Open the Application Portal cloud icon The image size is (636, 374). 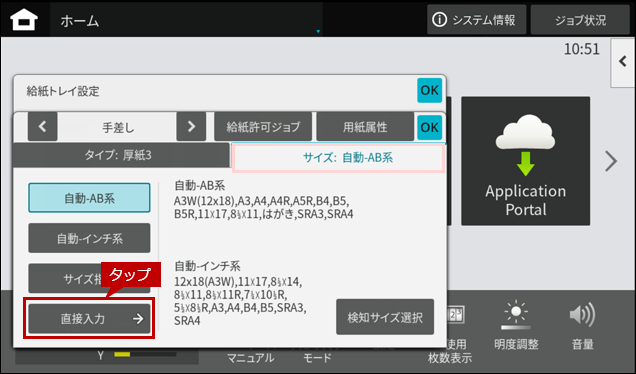point(525,161)
